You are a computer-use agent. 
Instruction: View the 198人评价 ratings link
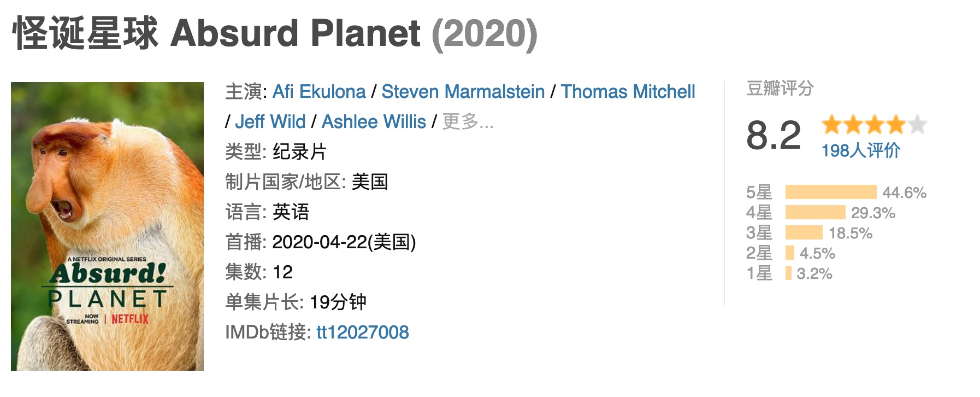(x=860, y=150)
